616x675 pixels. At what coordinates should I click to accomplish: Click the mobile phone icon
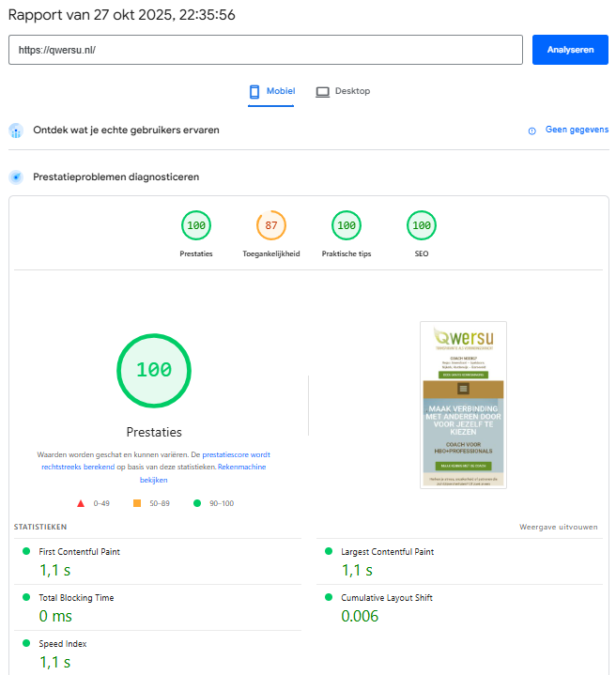254,91
